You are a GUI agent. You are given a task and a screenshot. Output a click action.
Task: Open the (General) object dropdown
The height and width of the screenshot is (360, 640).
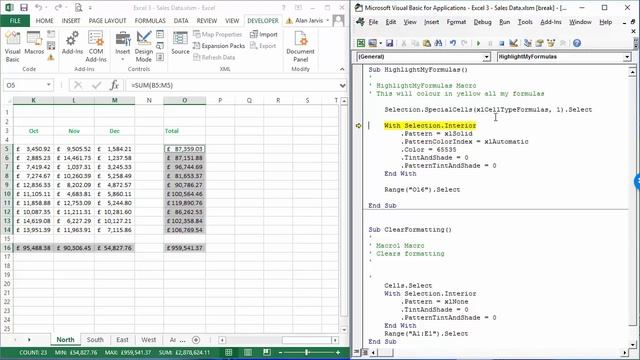[486, 57]
